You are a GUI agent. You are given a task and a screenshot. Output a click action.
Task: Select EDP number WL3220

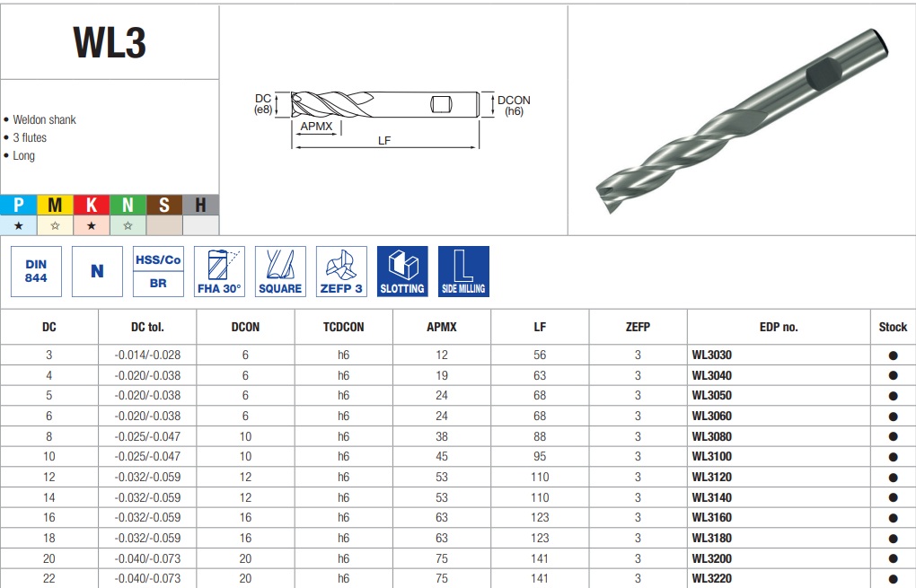[711, 579]
